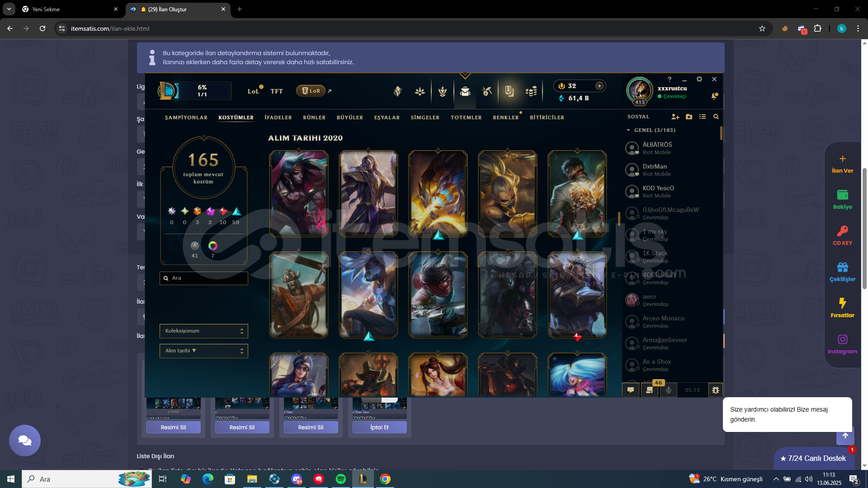Open the LoL client help question mark
Image resolution: width=868 pixels, height=488 pixels.
(x=670, y=79)
